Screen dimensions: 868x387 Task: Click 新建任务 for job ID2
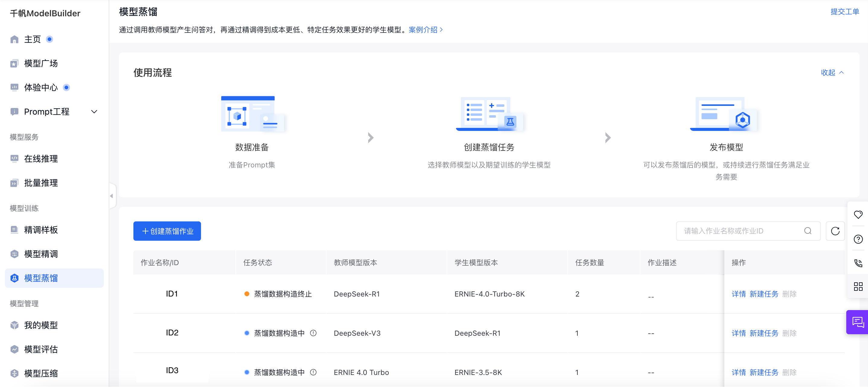click(x=764, y=333)
